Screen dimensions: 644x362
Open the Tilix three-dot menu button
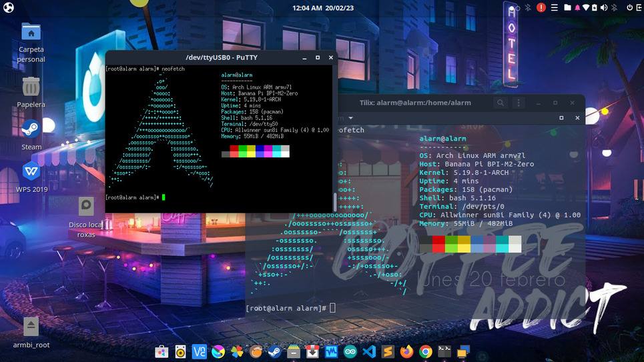coord(519,103)
